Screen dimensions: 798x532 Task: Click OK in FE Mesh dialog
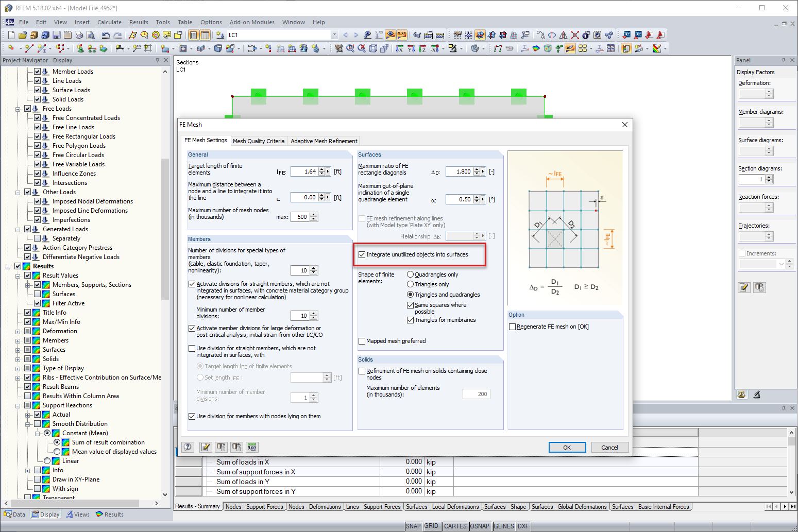567,448
